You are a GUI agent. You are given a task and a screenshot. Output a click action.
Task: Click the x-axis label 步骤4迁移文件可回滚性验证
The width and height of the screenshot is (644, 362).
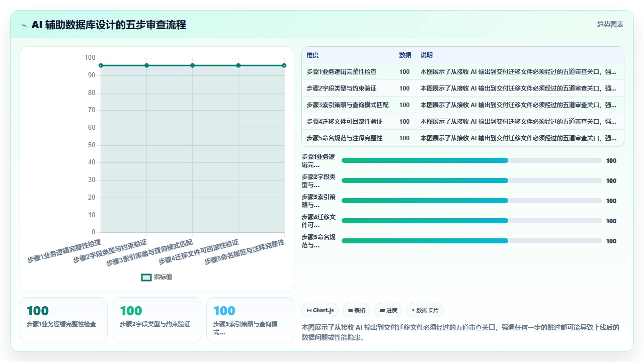click(x=199, y=253)
